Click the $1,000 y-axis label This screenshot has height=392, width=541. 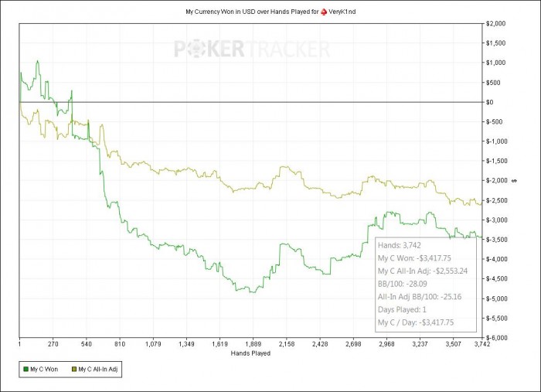click(495, 63)
